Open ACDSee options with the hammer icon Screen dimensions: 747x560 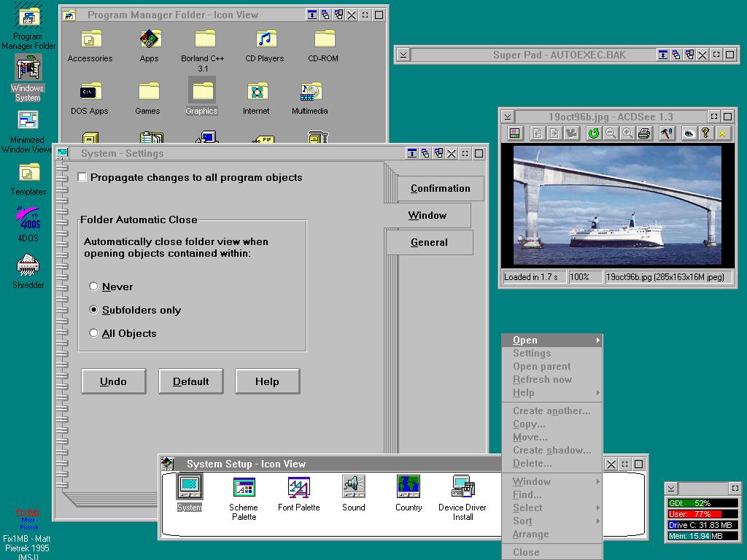[x=666, y=133]
